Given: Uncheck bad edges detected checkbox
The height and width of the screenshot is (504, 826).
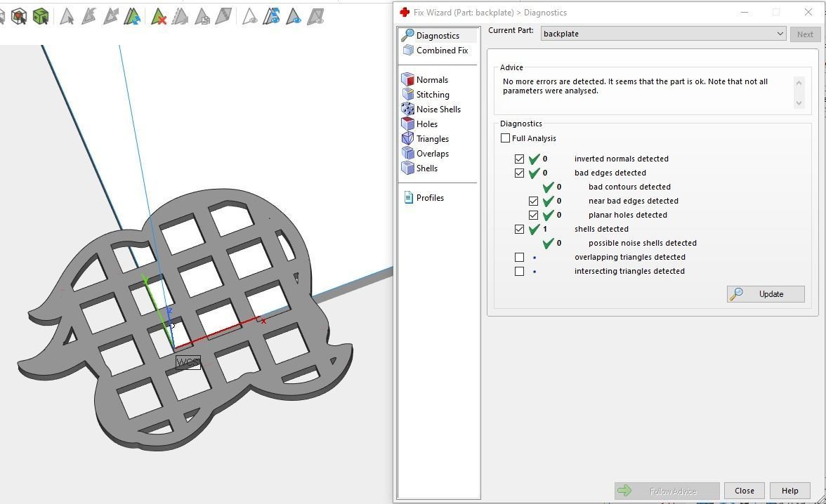Looking at the screenshot, I should tap(520, 173).
